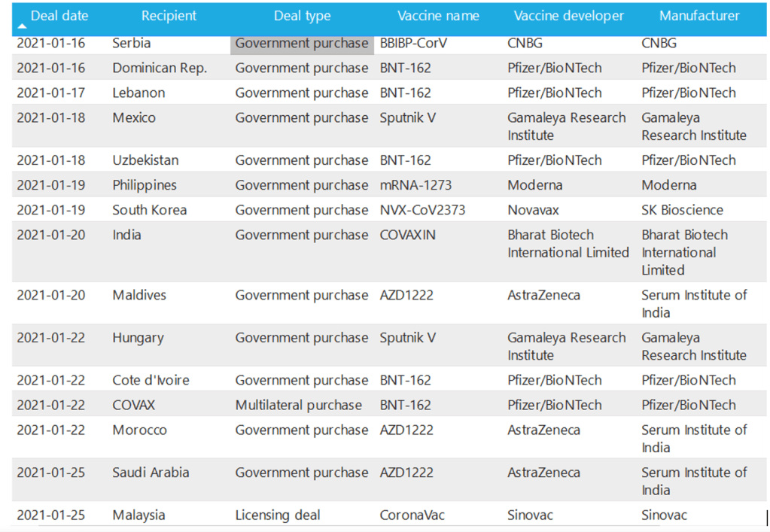Click the Lebanon recipient cell
Screen dimensions: 770x532
tap(138, 93)
